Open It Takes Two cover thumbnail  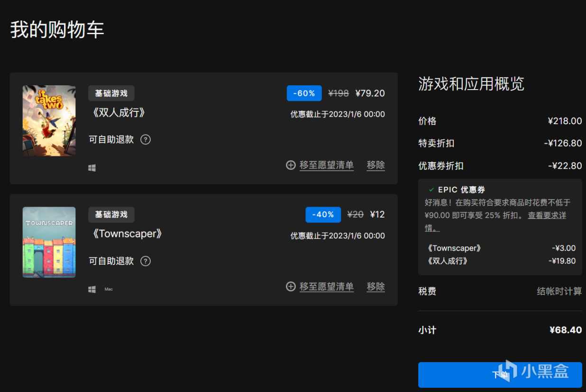point(49,121)
